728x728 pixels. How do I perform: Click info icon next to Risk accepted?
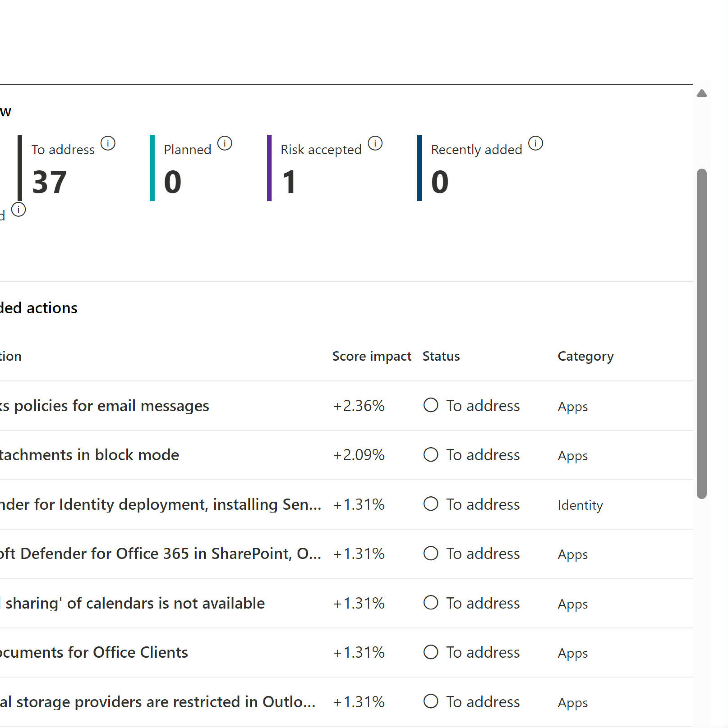(375, 144)
